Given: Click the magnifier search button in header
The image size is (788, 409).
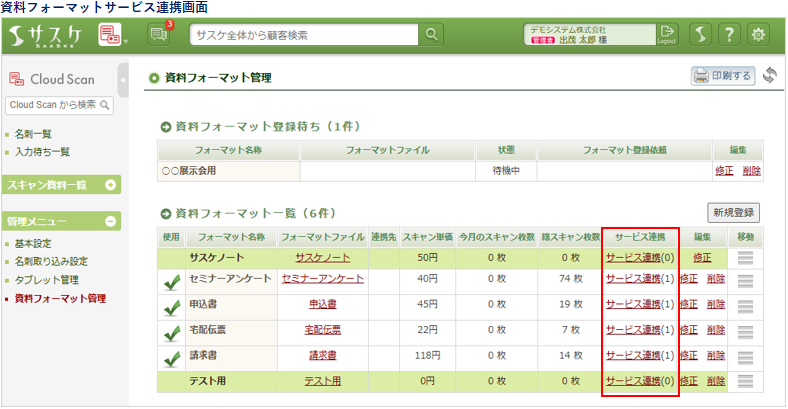Looking at the screenshot, I should [x=431, y=35].
